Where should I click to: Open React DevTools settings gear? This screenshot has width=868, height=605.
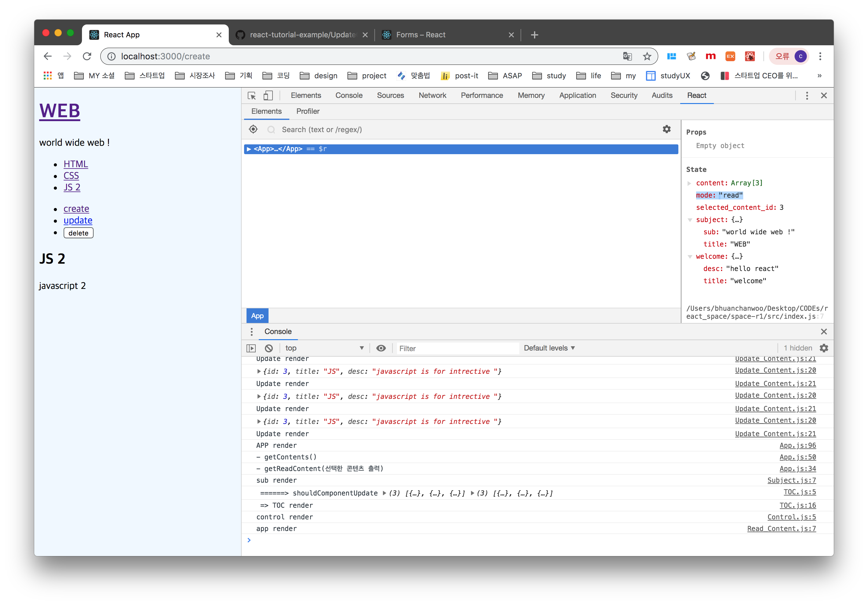click(666, 129)
